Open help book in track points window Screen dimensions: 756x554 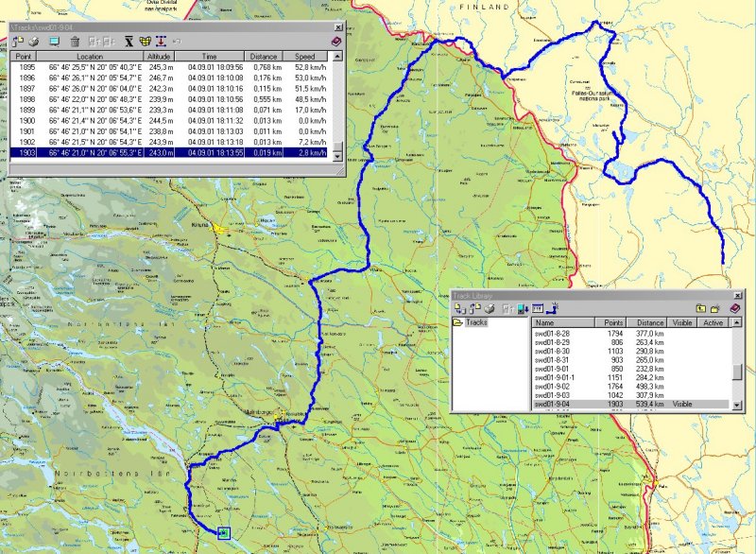pos(335,42)
